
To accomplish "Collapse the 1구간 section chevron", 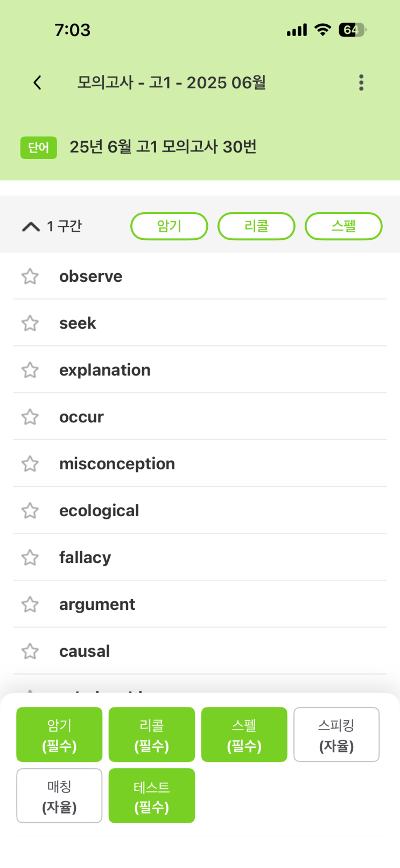I will tap(31, 226).
